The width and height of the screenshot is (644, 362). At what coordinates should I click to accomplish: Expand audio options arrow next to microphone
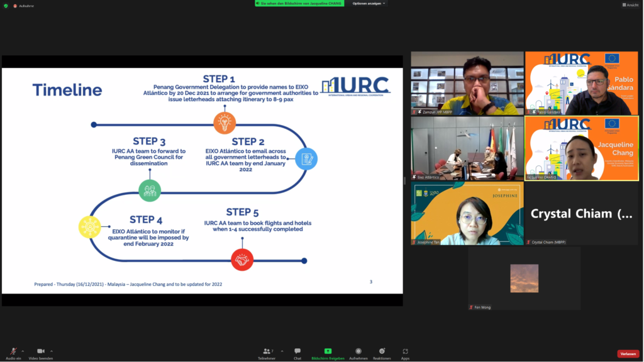pos(23,351)
